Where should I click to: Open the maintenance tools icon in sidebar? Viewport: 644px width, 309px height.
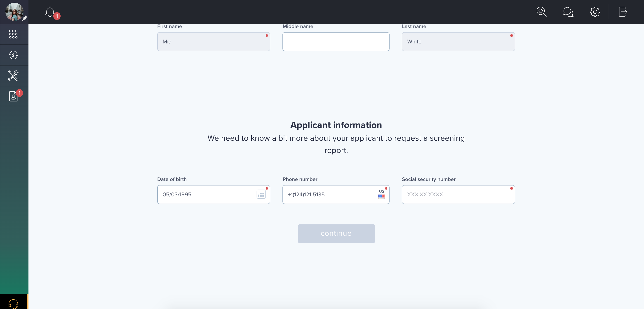pyautogui.click(x=13, y=75)
